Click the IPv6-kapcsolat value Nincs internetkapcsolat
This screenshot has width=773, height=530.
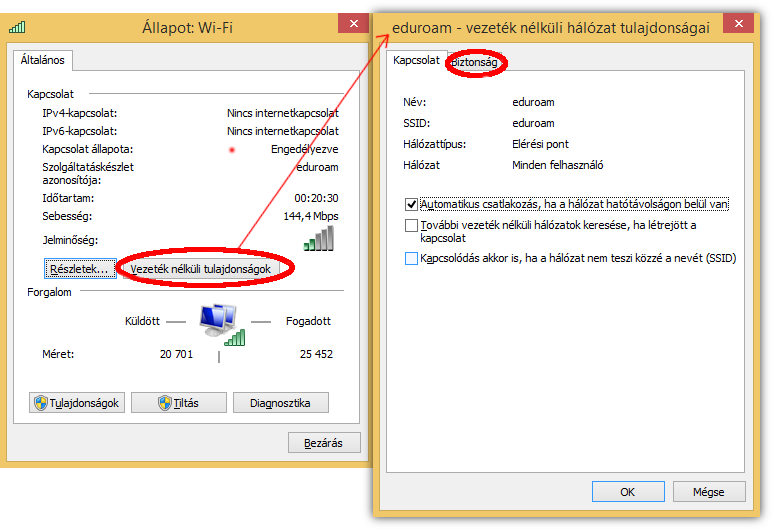pyautogui.click(x=282, y=131)
